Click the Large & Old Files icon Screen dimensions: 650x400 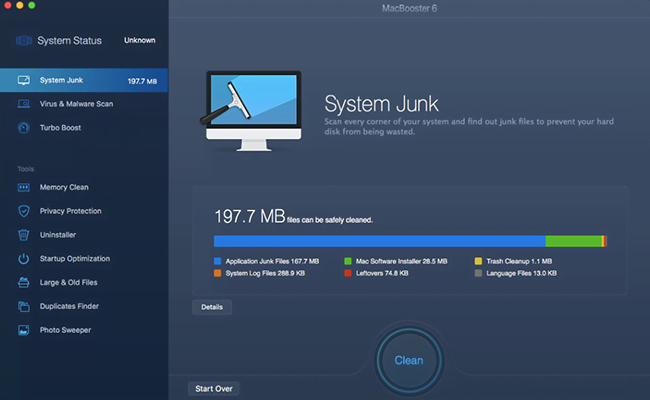[24, 282]
